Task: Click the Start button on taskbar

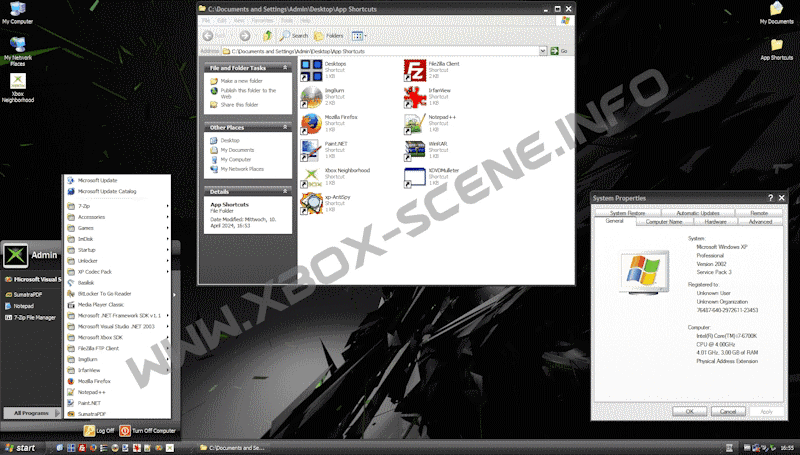Action: click(x=20, y=447)
